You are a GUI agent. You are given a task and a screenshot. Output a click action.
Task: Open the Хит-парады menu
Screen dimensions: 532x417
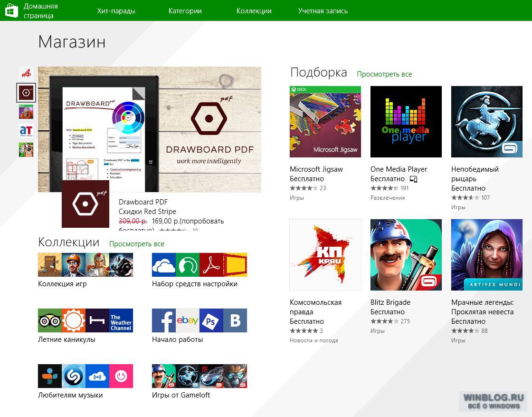point(116,11)
